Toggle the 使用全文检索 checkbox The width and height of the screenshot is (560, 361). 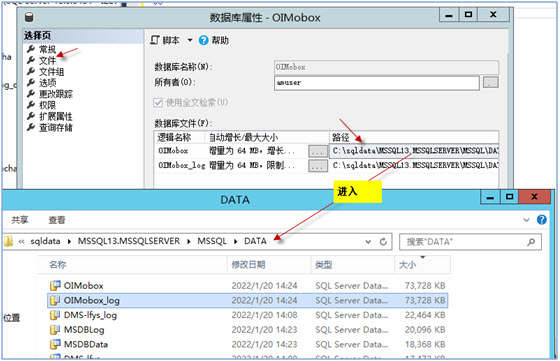click(158, 103)
